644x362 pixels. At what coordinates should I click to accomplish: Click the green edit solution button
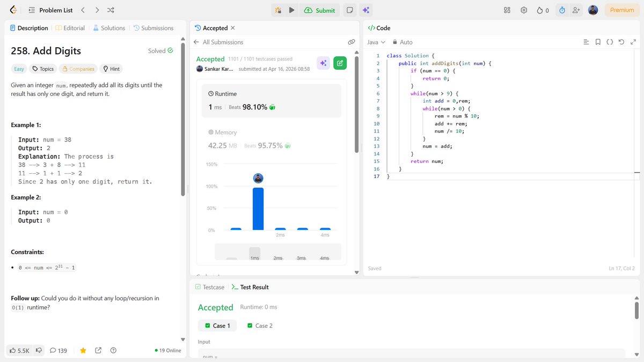click(340, 63)
